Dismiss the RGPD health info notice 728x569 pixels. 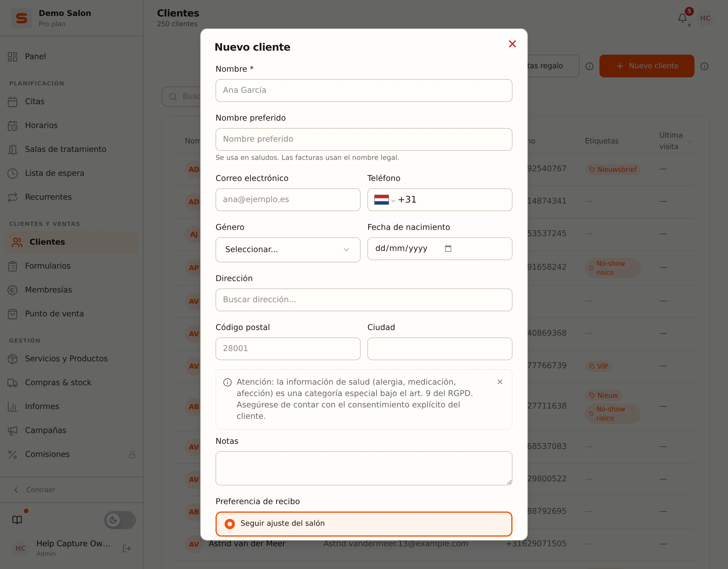pos(500,382)
